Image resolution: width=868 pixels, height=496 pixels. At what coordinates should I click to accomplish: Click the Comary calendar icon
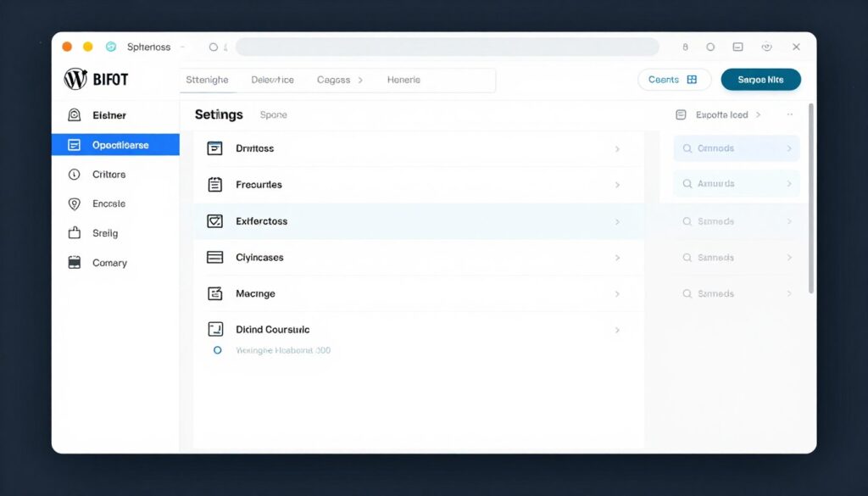[75, 262]
